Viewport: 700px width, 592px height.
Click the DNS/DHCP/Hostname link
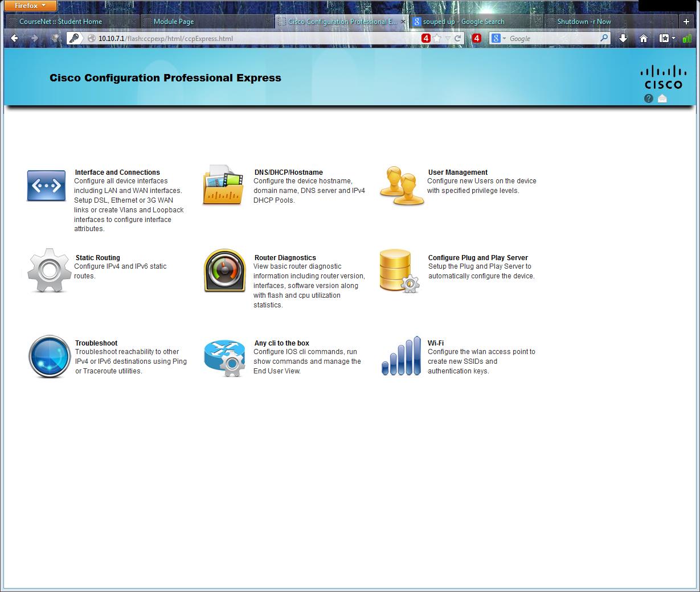point(288,172)
